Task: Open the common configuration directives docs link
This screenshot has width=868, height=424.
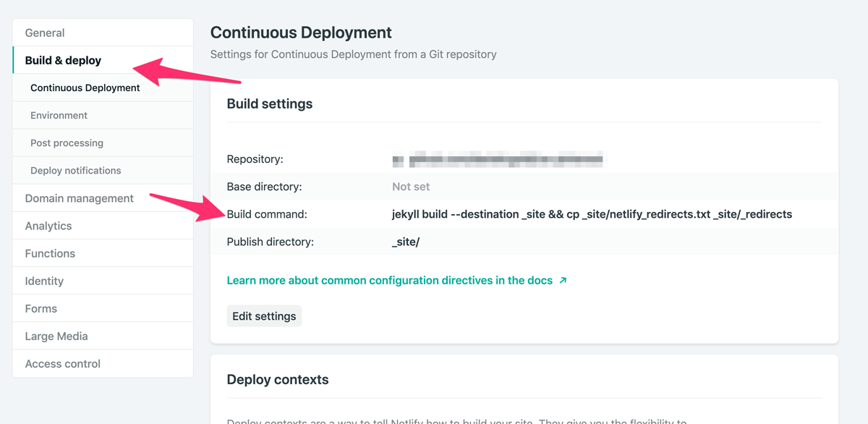Action: (389, 280)
